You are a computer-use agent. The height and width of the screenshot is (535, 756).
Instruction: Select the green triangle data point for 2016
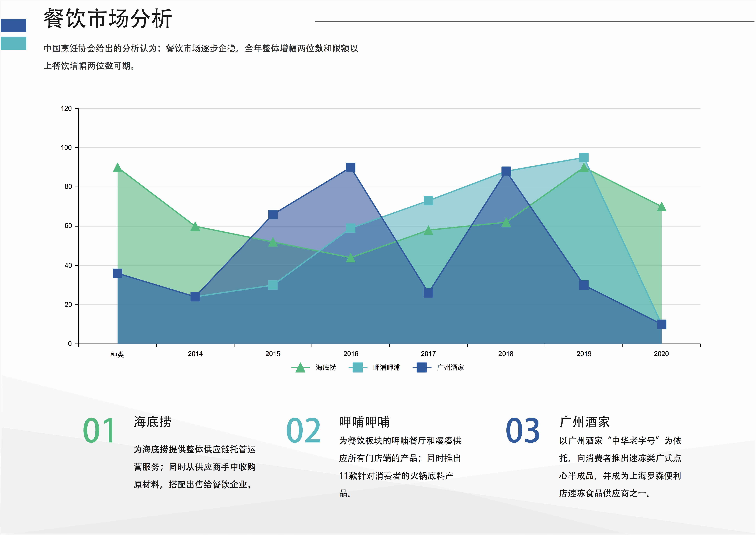pyautogui.click(x=351, y=258)
